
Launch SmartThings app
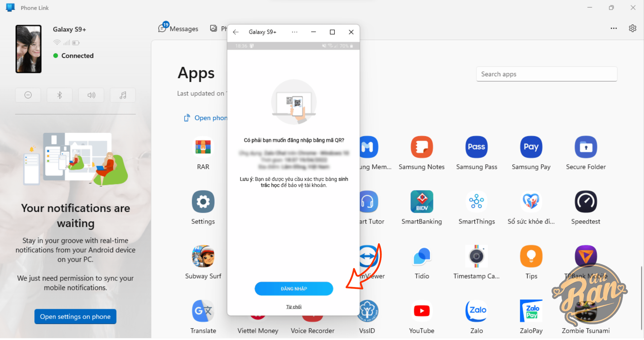tap(476, 202)
